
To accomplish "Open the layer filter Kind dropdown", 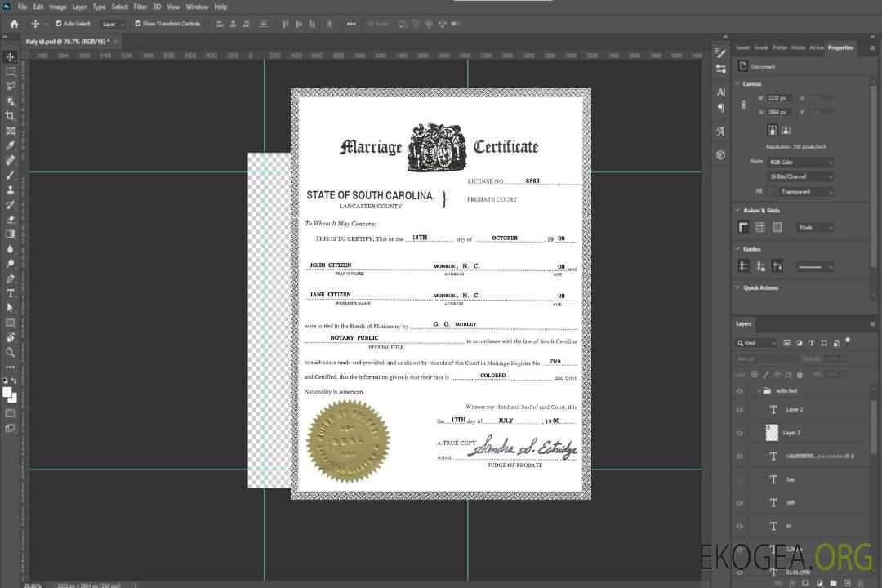I will [x=756, y=343].
